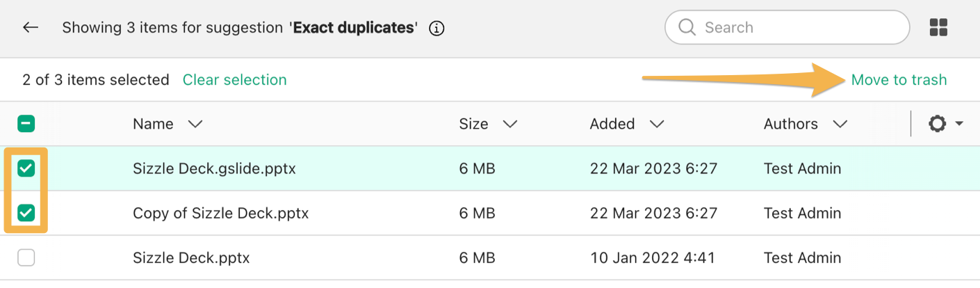Select Added date of Copy of Sizzle Deck.pptx
The width and height of the screenshot is (980, 288).
pyautogui.click(x=653, y=213)
